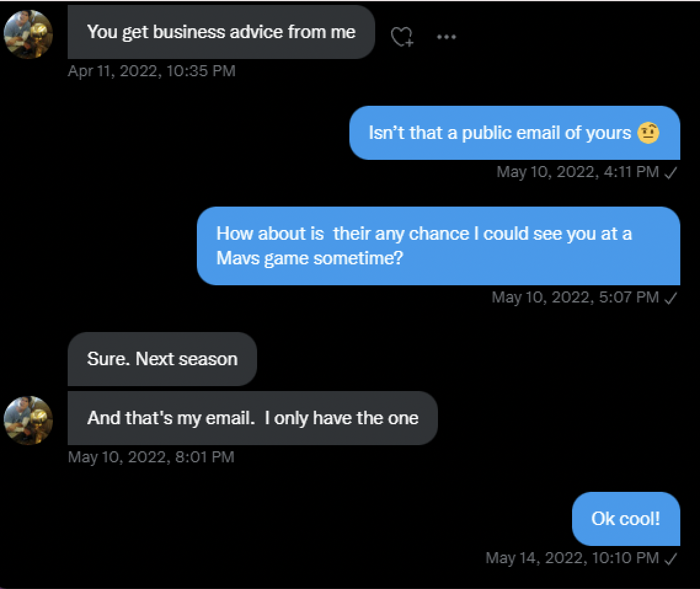Select the 'Ok cool!' blue message bubble
The image size is (700, 589).
coord(626,519)
